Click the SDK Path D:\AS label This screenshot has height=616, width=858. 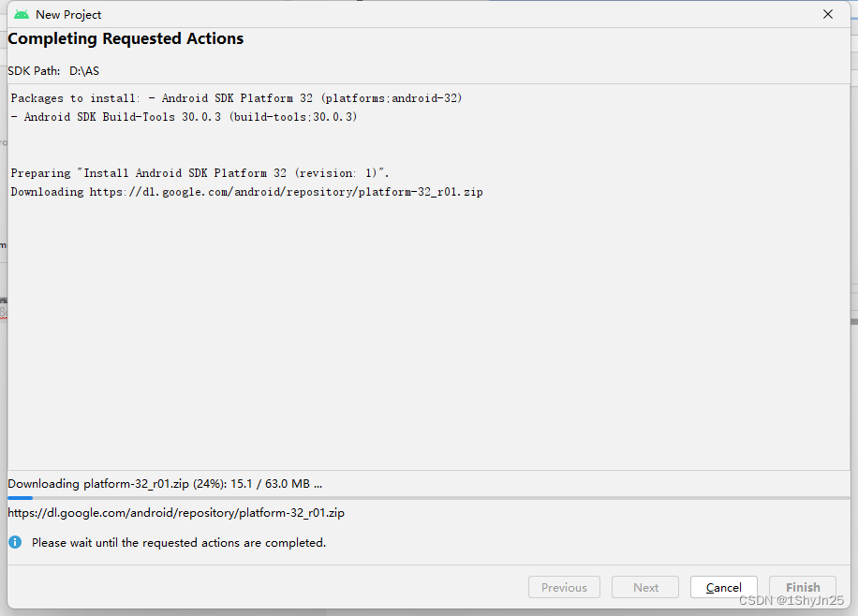tap(49, 70)
